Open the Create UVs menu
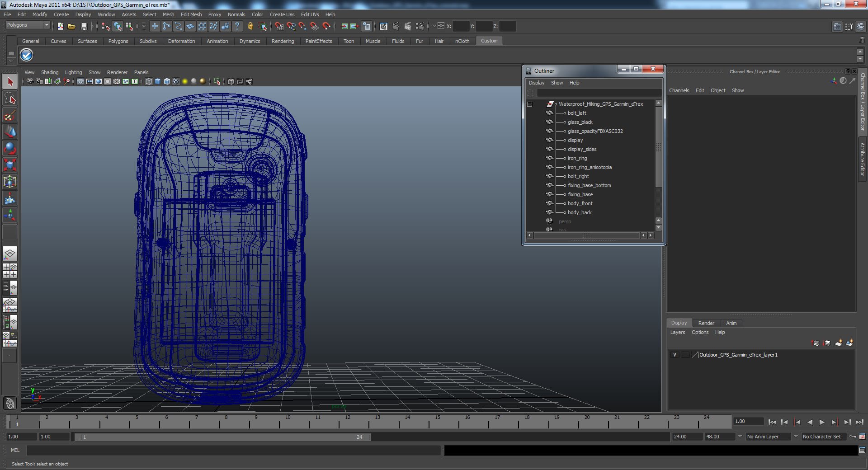The image size is (868, 470). (x=282, y=14)
